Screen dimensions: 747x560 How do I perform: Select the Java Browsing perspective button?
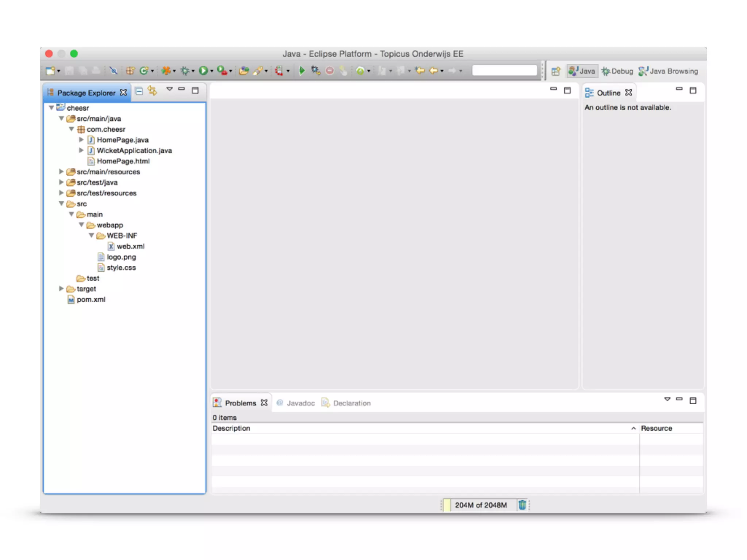click(x=668, y=71)
